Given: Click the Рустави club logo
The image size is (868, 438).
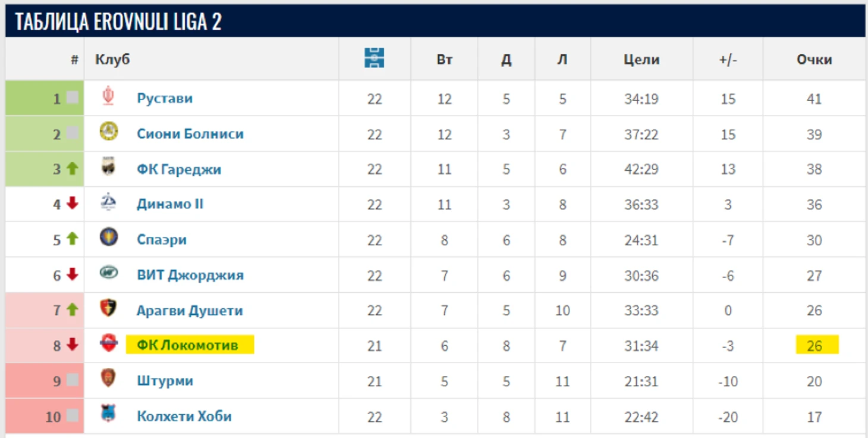Looking at the screenshot, I should (x=108, y=96).
